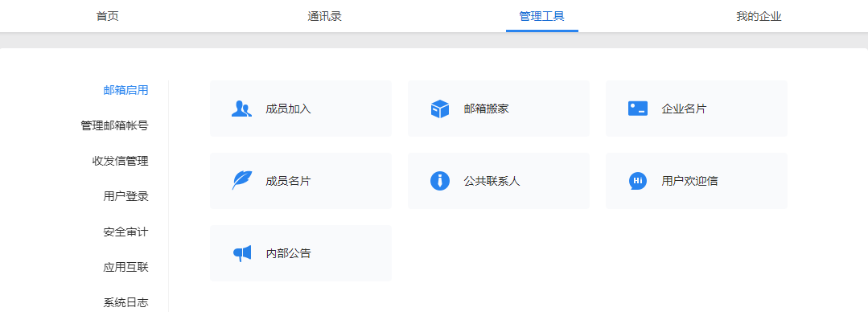Open the 成员加入 label
Viewport: 868px width, 324px height.
pos(289,109)
